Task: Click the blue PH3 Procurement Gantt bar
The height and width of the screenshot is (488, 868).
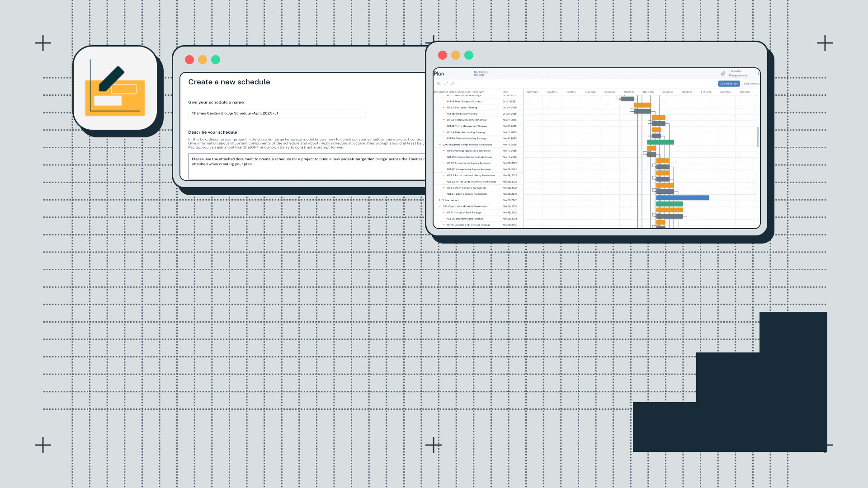Action: (682, 198)
